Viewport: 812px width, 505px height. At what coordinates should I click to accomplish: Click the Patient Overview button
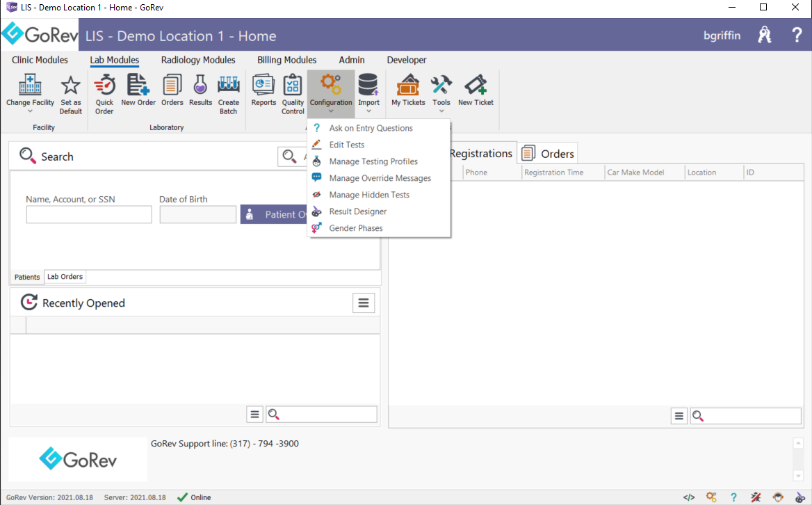(274, 214)
